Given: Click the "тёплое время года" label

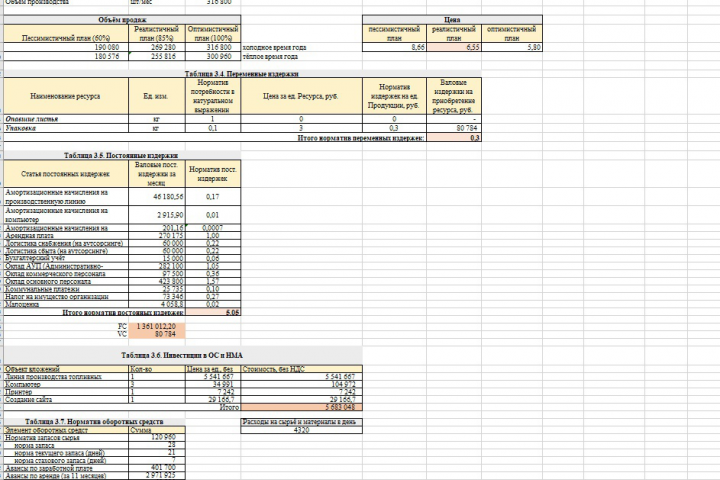Looking at the screenshot, I should tap(270, 56).
